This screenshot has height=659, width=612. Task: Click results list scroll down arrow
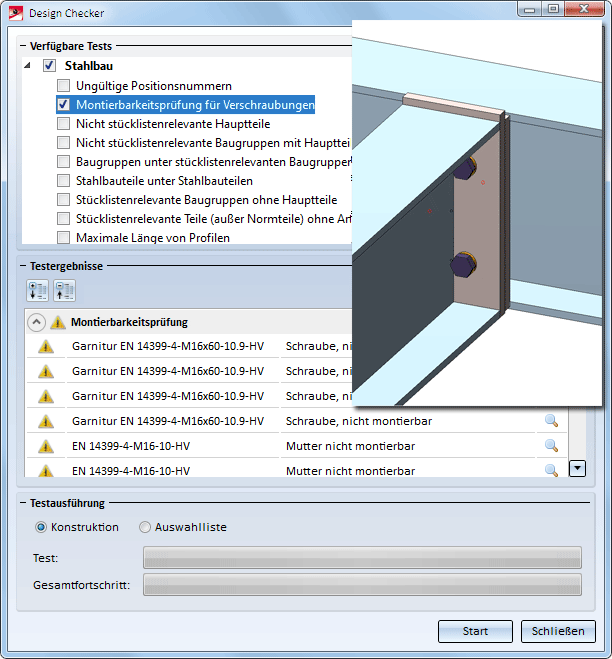(577, 468)
